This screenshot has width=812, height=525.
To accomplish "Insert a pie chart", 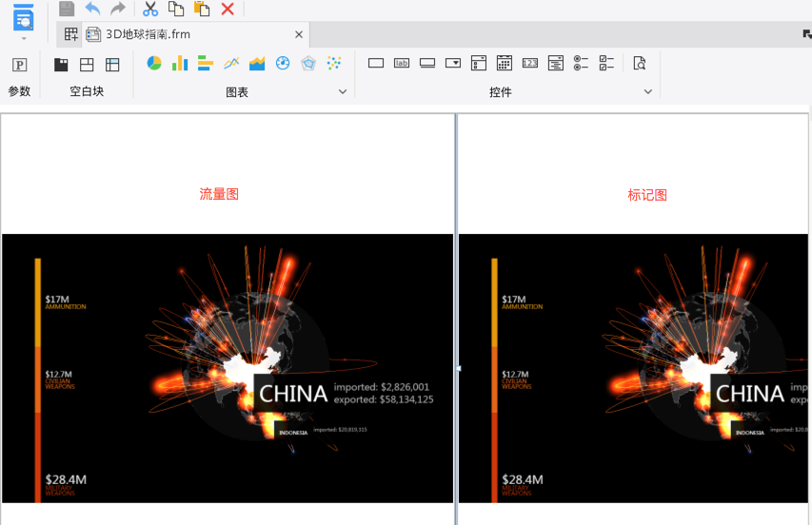I will [x=154, y=63].
